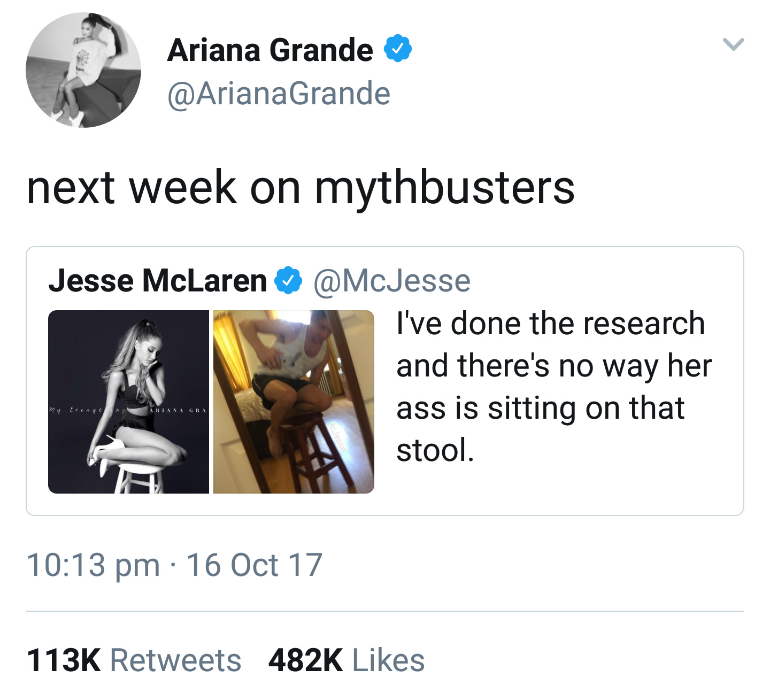Image resolution: width=770 pixels, height=700 pixels.
Task: Open the @ArianaGrande handle link
Action: tap(279, 94)
